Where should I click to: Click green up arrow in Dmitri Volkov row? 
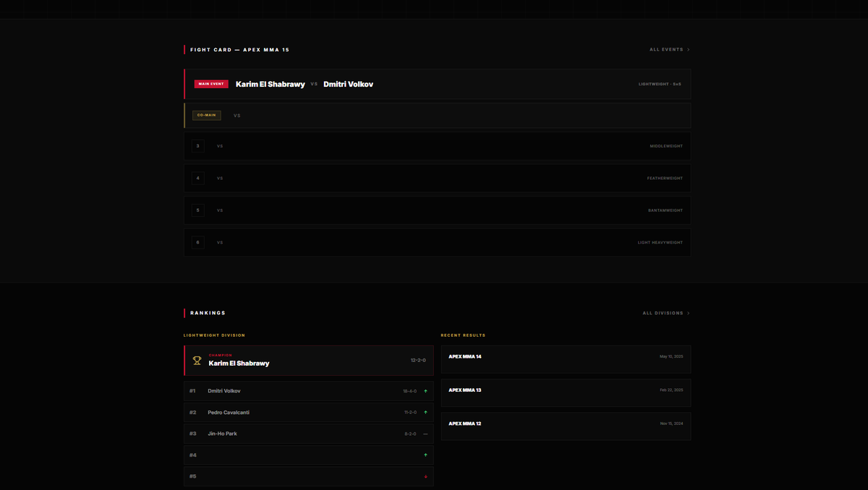pyautogui.click(x=425, y=391)
